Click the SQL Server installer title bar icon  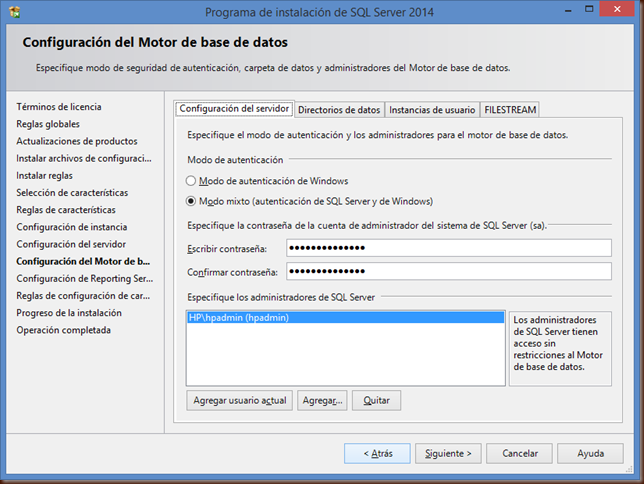[15, 12]
